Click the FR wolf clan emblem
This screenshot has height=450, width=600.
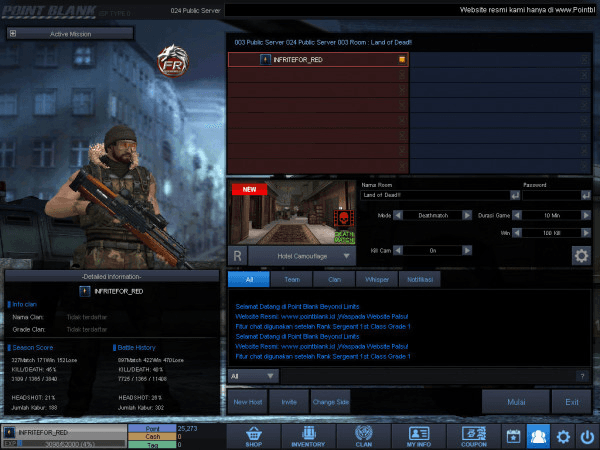173,61
